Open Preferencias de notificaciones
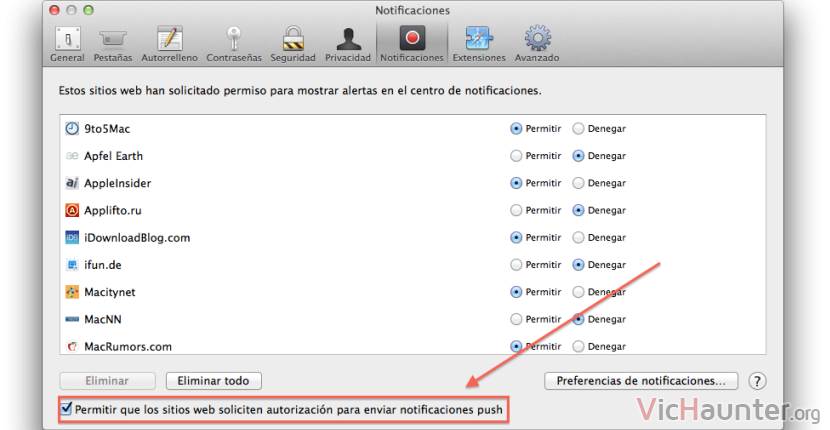Image resolution: width=830 pixels, height=430 pixels. 641,381
